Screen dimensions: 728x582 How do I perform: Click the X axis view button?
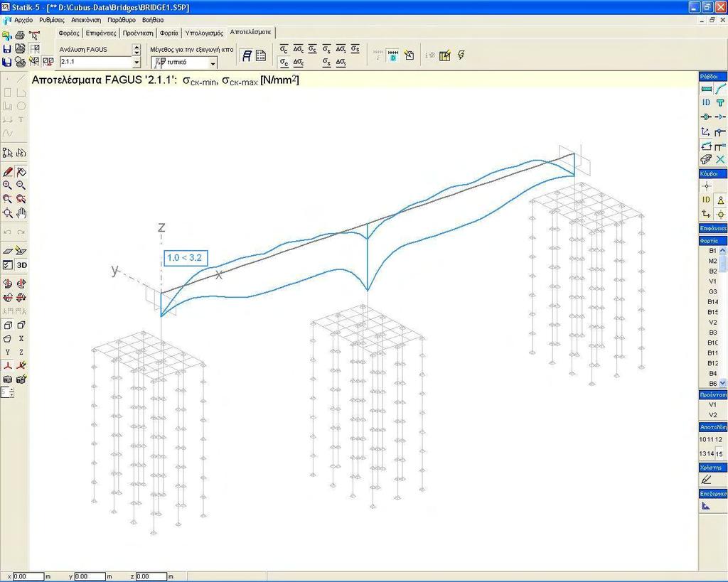click(x=21, y=339)
